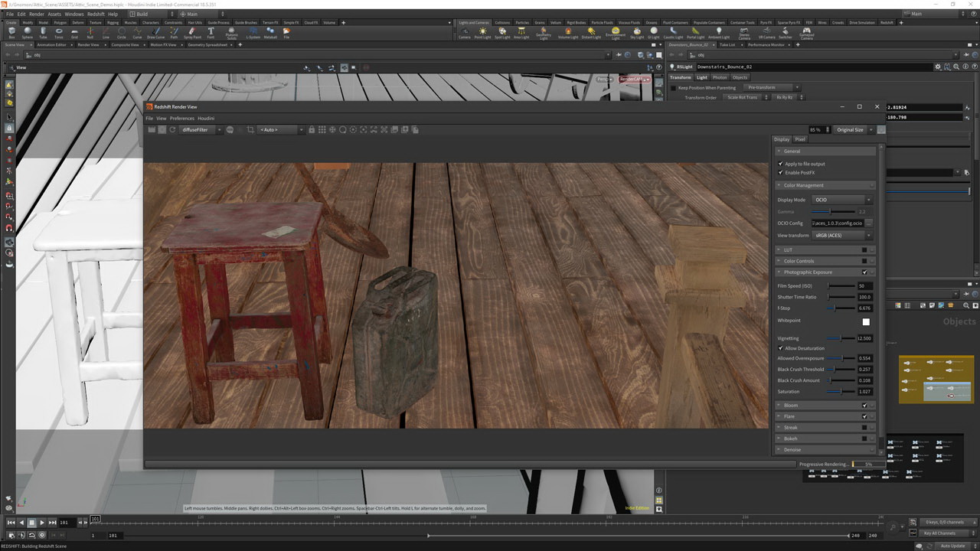980x551 pixels.
Task: Select the Torus shelf tool
Action: (59, 33)
